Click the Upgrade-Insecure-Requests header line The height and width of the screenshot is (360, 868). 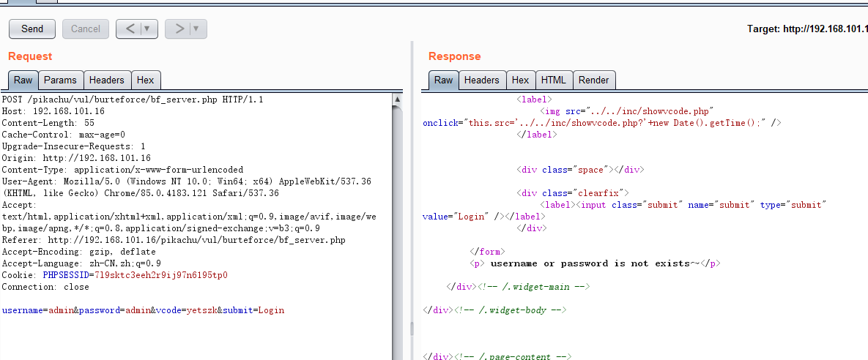coord(74,146)
